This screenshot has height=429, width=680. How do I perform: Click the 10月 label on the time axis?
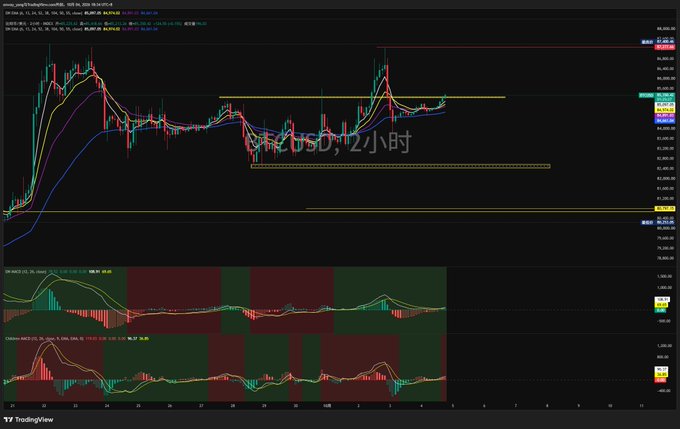[x=327, y=406]
